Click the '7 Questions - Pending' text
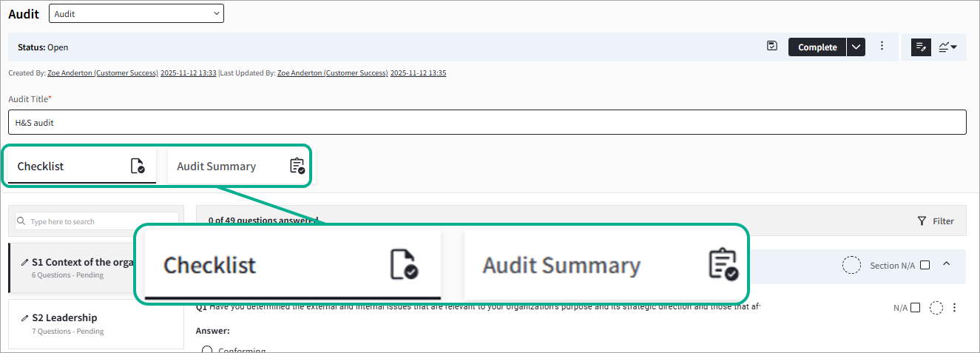The height and width of the screenshot is (353, 980). click(67, 331)
